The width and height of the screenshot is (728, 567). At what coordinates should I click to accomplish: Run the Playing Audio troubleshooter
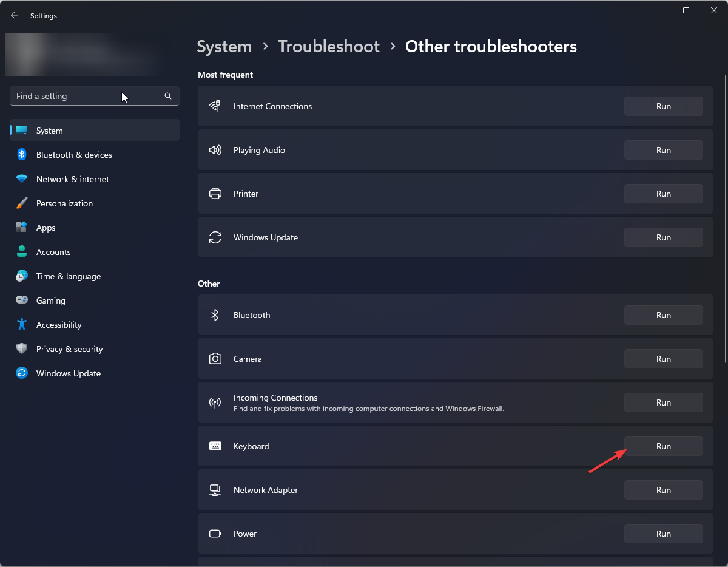[664, 150]
